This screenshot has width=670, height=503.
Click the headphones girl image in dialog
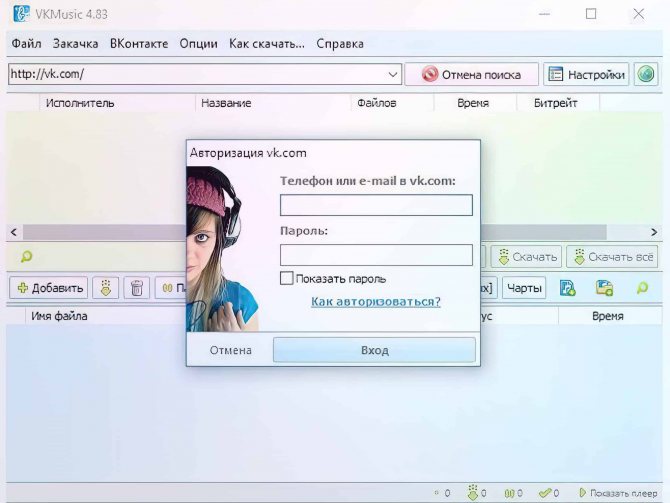222,249
